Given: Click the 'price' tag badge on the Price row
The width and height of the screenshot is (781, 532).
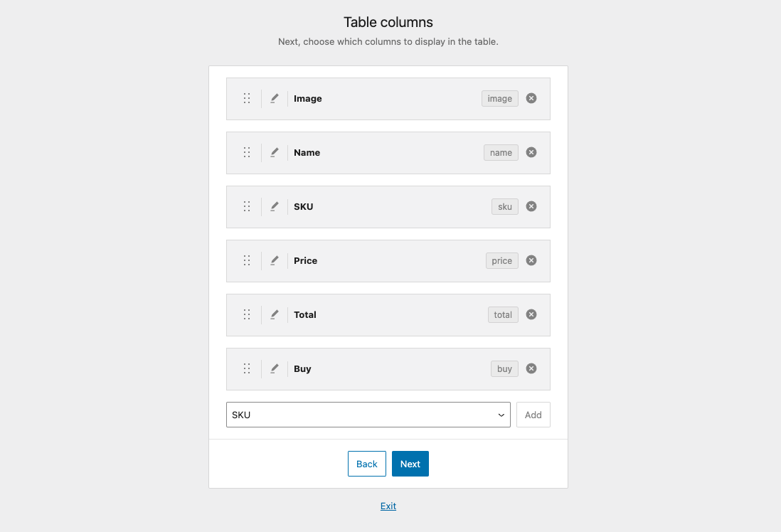Looking at the screenshot, I should [501, 260].
